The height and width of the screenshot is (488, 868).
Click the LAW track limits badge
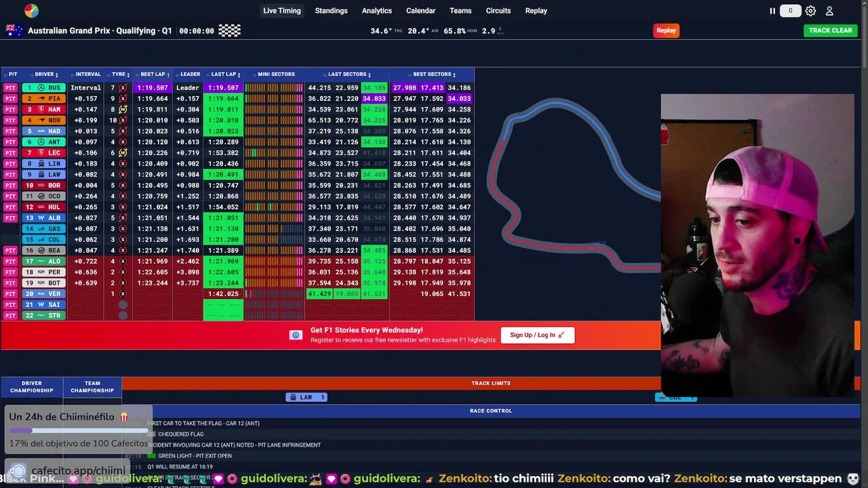coord(307,397)
